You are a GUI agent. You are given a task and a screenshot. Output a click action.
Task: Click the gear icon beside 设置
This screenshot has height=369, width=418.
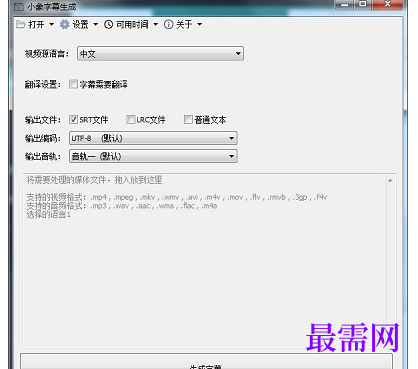[64, 24]
